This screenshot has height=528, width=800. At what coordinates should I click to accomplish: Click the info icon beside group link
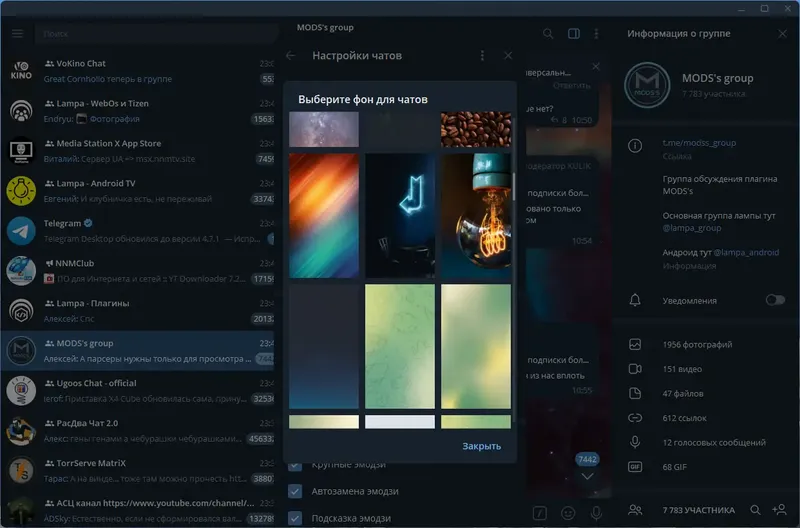click(x=635, y=146)
